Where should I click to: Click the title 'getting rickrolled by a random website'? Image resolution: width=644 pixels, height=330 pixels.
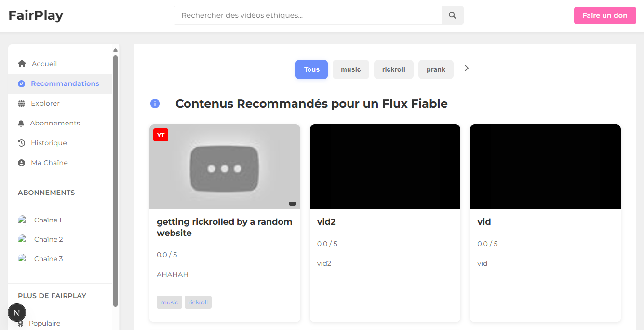click(x=225, y=227)
